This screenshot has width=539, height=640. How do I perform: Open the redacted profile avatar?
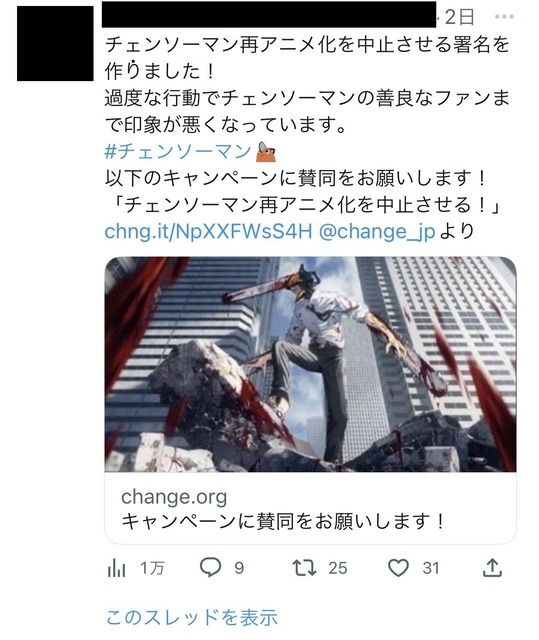pos(55,43)
